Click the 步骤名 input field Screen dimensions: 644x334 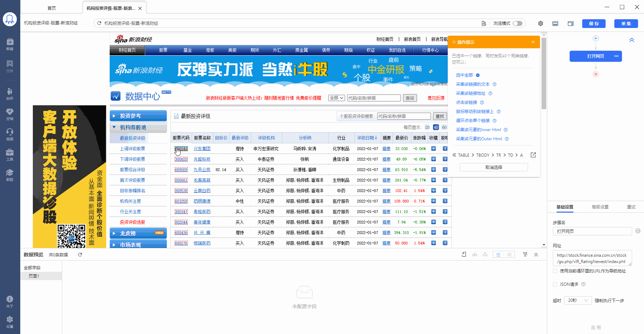(x=592, y=231)
